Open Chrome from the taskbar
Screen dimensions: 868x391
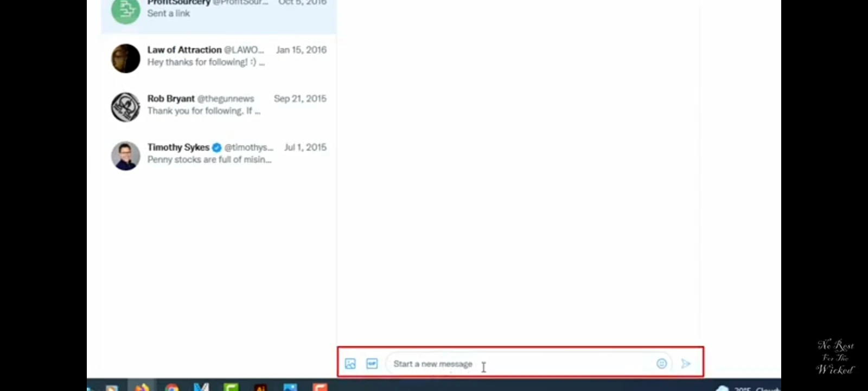point(172,388)
